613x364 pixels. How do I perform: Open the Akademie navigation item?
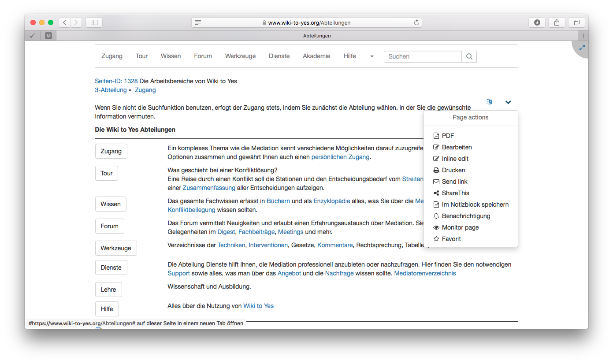tap(316, 56)
